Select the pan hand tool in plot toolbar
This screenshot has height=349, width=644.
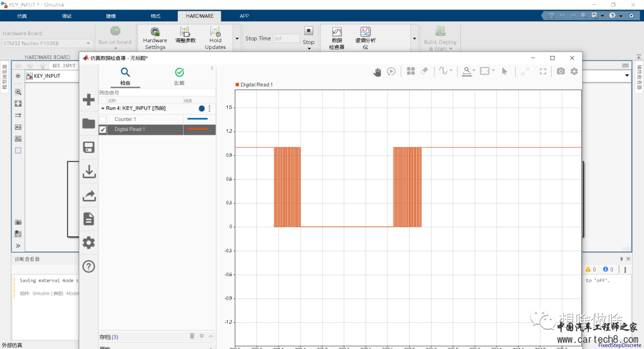click(377, 72)
